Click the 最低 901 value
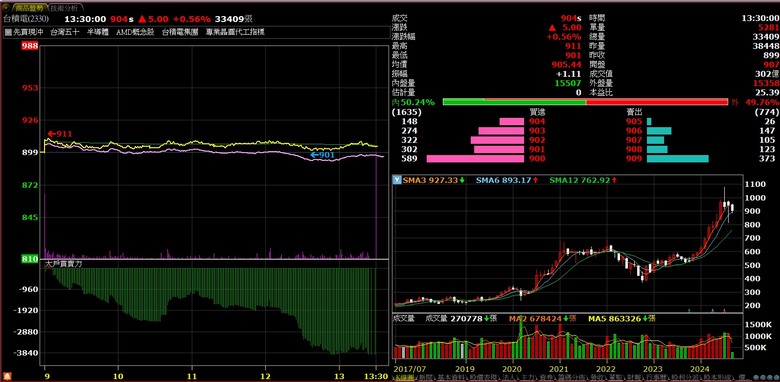 (573, 55)
